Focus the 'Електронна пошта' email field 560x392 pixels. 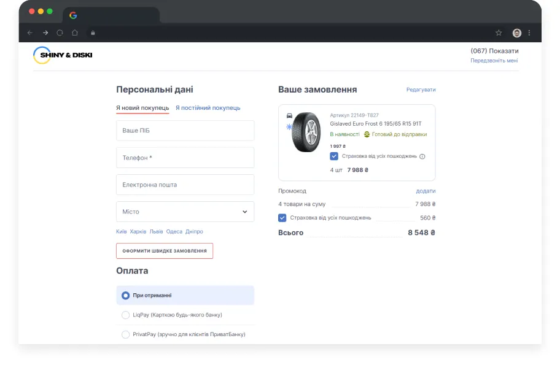pos(185,185)
